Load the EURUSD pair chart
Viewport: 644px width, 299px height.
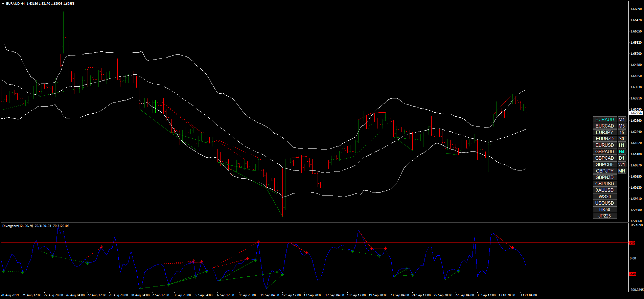point(605,145)
